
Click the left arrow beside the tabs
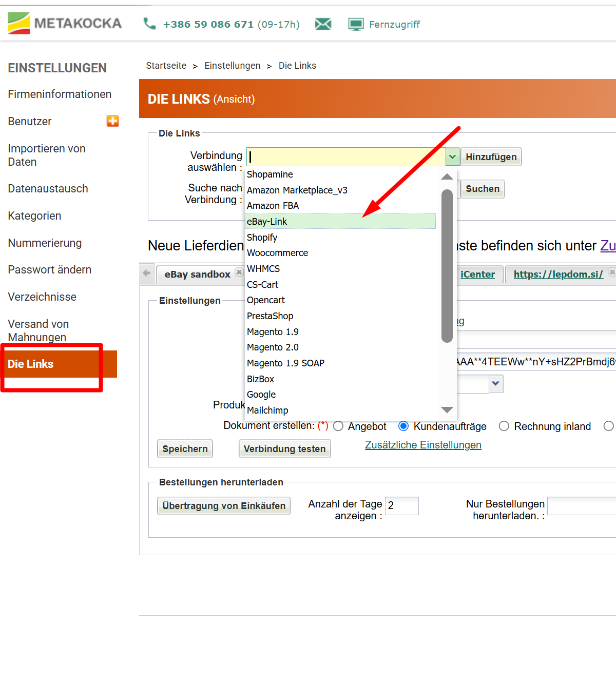click(147, 273)
